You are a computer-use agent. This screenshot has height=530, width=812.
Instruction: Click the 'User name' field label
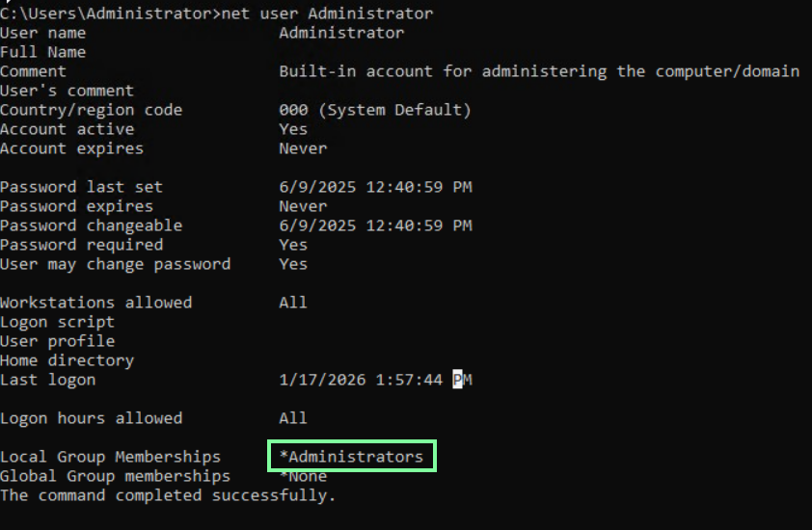coord(42,33)
